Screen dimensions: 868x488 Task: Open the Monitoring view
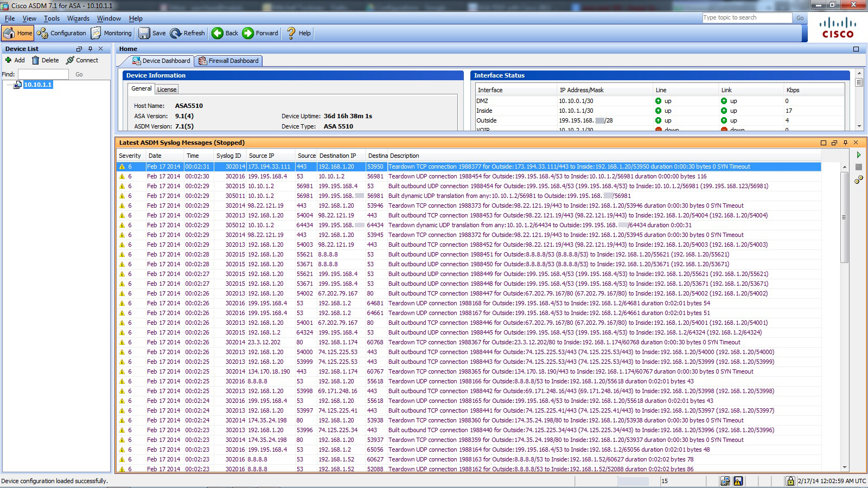[111, 33]
